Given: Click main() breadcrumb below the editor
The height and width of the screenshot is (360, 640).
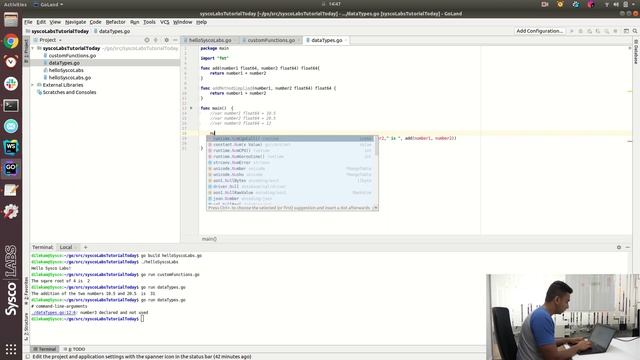Looking at the screenshot, I should 209,239.
